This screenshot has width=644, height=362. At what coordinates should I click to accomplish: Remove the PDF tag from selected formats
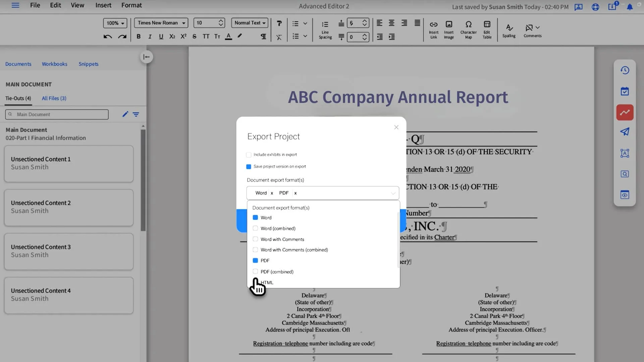click(296, 193)
